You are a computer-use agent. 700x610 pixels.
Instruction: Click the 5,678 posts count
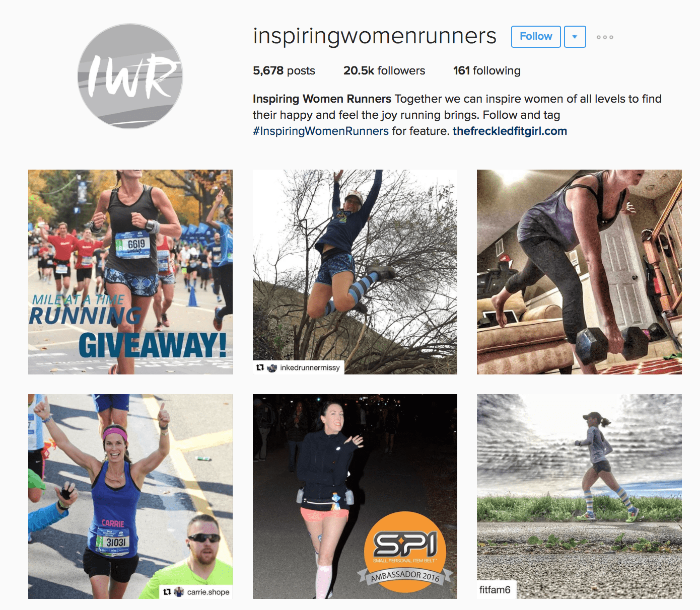tap(284, 70)
